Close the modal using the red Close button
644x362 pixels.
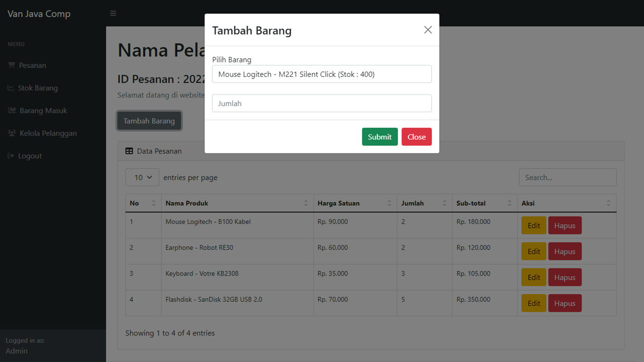[x=416, y=136]
